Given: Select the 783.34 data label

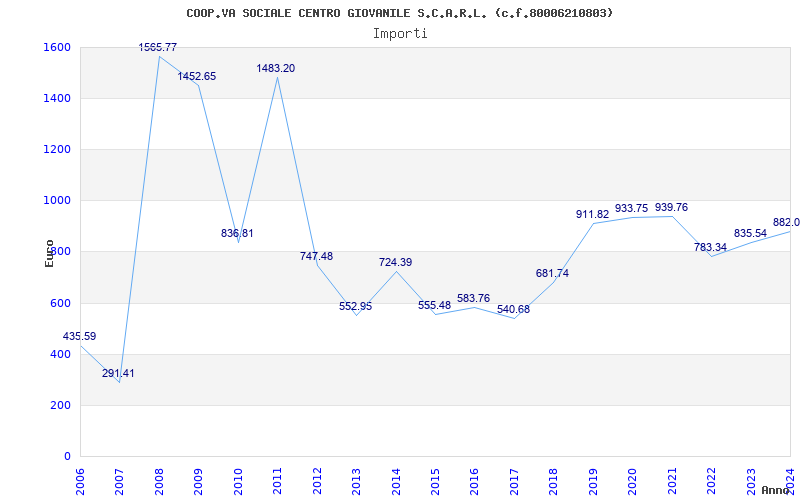Looking at the screenshot, I should click(710, 247).
